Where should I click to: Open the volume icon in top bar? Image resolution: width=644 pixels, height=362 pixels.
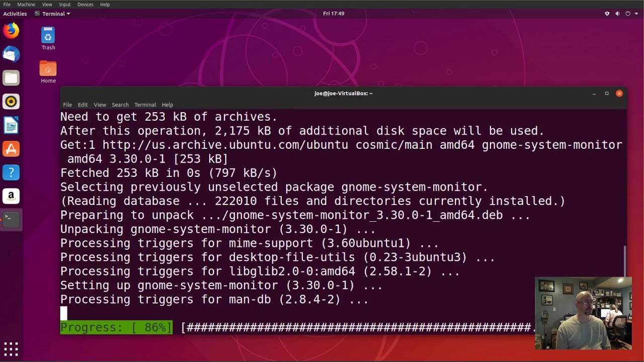[617, 14]
